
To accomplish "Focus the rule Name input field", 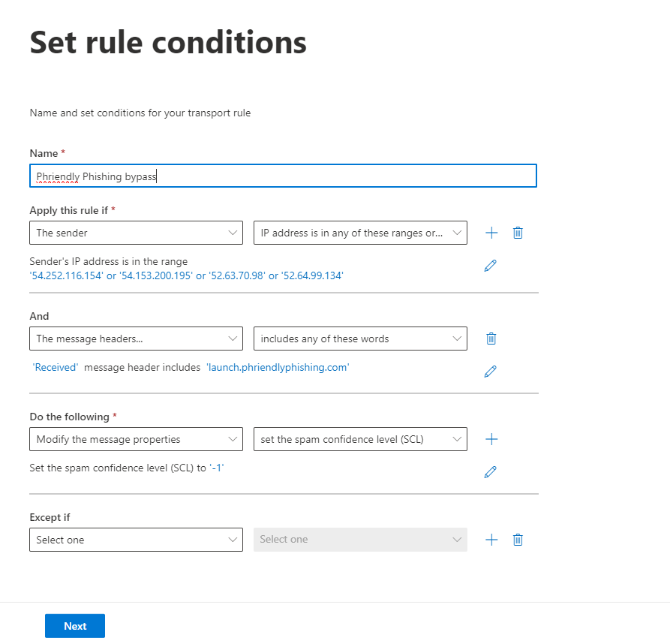I will (283, 176).
